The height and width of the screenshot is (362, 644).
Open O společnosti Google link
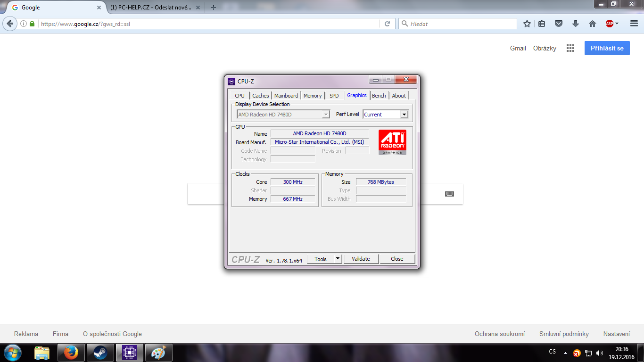point(112,334)
